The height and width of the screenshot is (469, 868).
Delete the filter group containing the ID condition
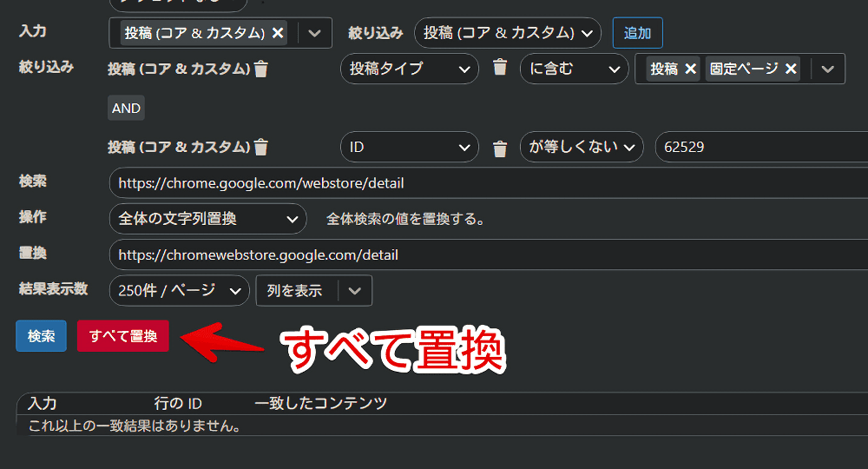261,148
